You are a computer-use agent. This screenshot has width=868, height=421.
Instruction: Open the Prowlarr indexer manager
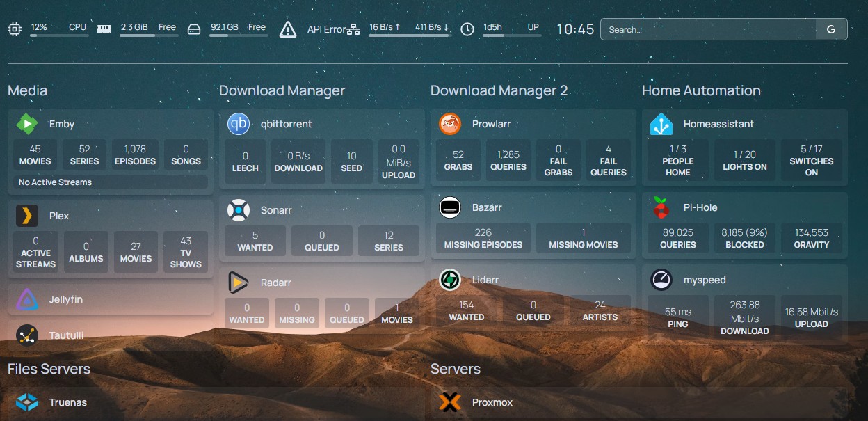tap(491, 124)
